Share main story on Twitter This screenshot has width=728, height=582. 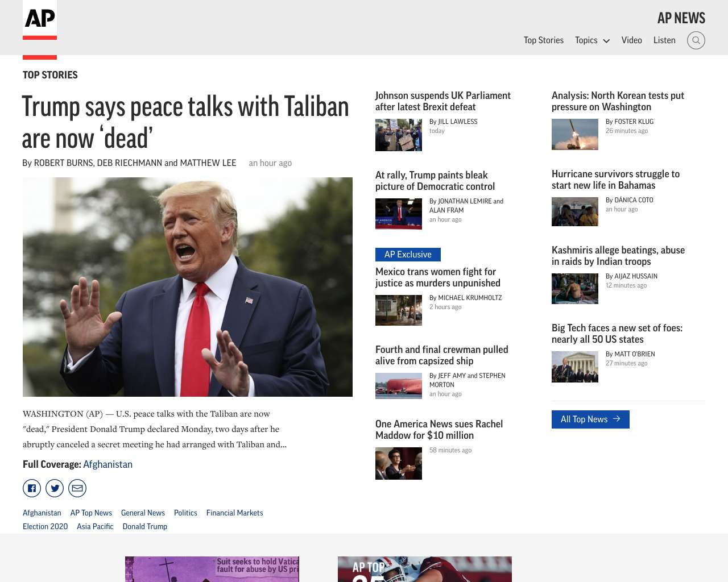tap(55, 488)
